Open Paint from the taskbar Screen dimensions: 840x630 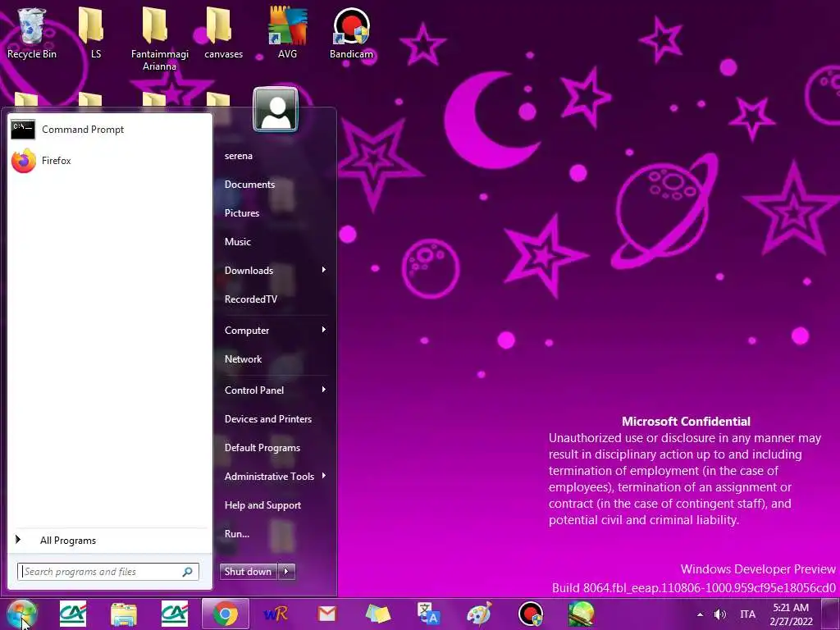pos(479,614)
